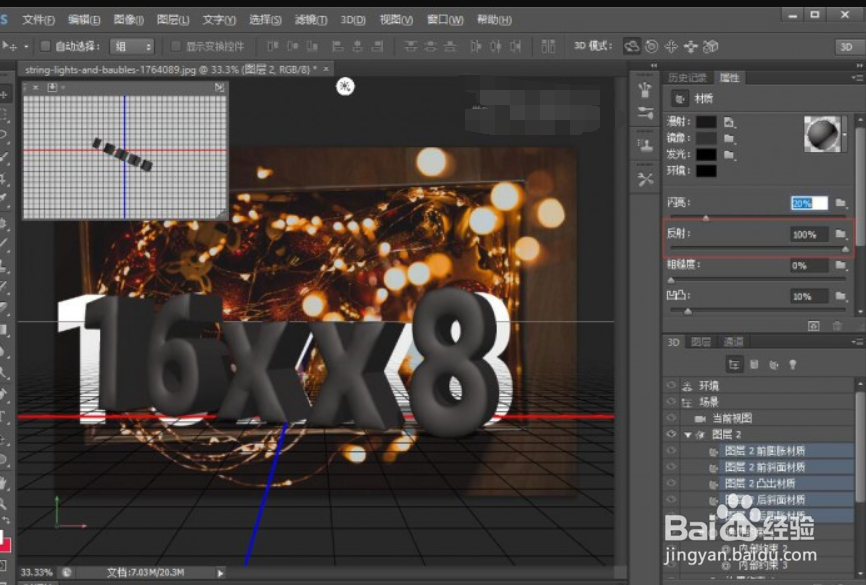Toggle eye of 图层 2 凸出材质 row
Image resolution: width=866 pixels, height=585 pixels.
pyautogui.click(x=670, y=483)
